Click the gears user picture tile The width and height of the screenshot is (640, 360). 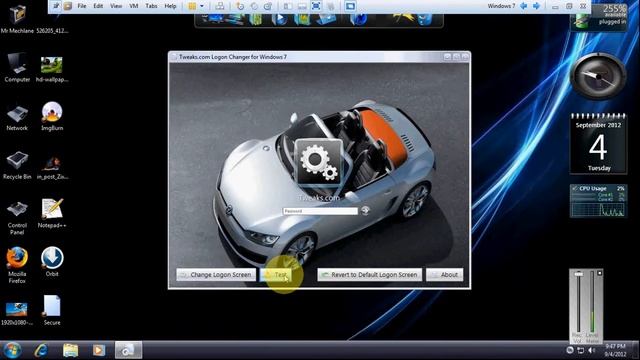(x=319, y=162)
